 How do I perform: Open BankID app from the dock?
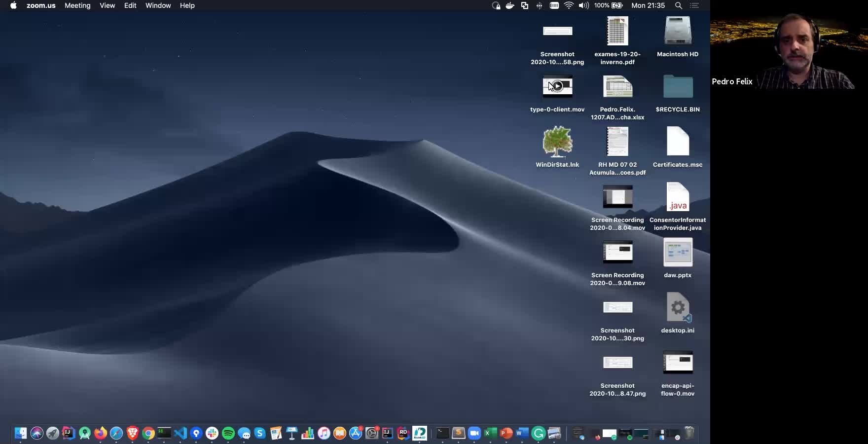point(420,433)
